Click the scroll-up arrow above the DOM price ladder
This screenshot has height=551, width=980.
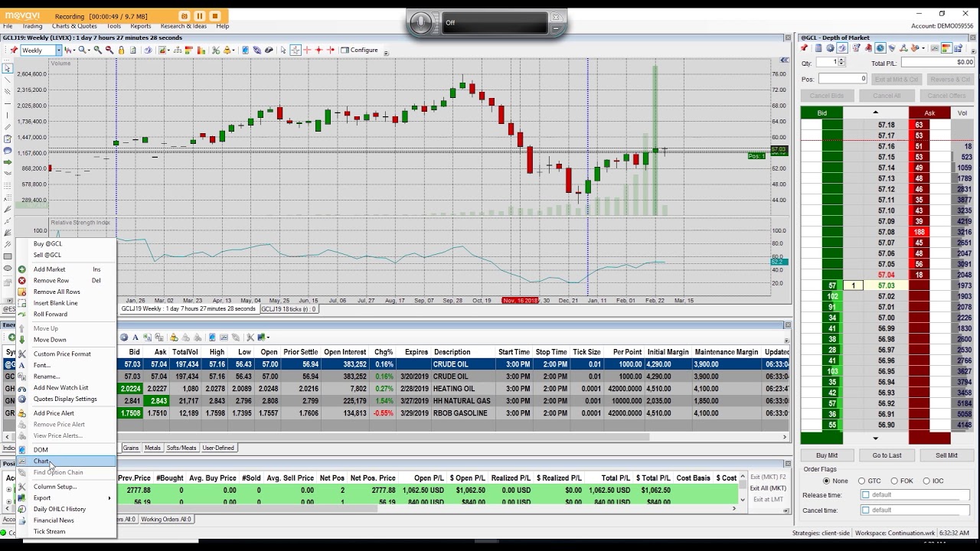(875, 113)
